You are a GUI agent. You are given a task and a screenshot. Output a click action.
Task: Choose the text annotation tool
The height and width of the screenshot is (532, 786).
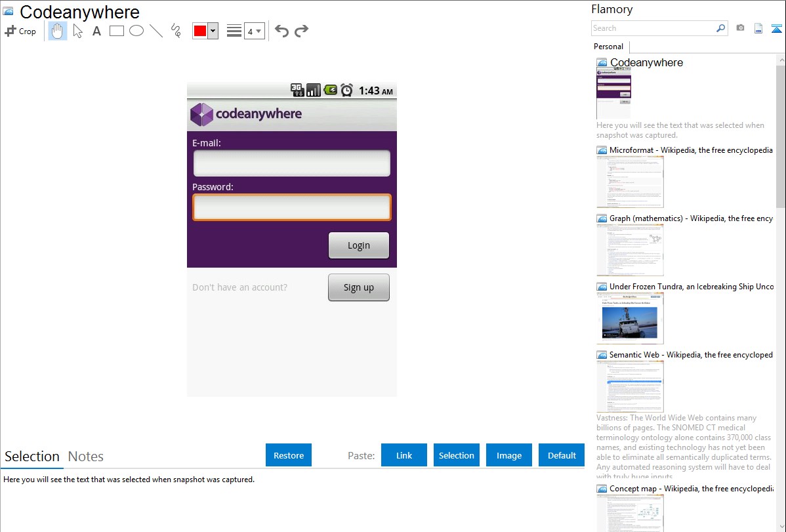pos(96,31)
